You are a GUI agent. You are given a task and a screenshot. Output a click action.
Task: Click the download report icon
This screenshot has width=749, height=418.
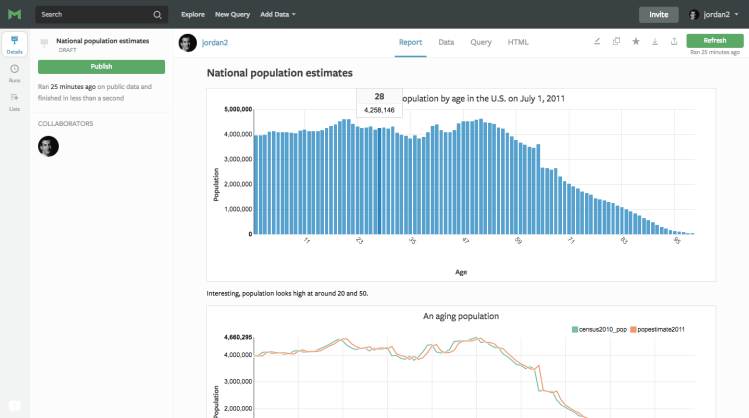[x=655, y=42]
